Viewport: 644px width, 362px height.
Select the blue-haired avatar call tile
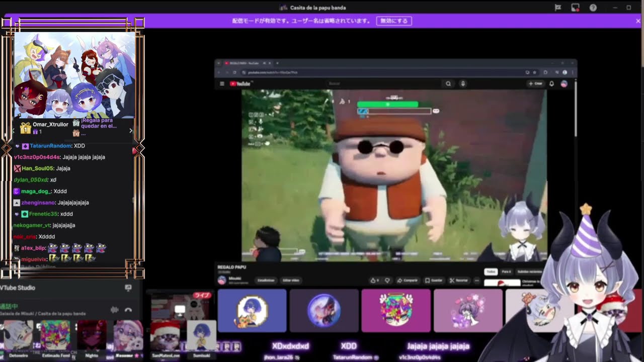252,310
